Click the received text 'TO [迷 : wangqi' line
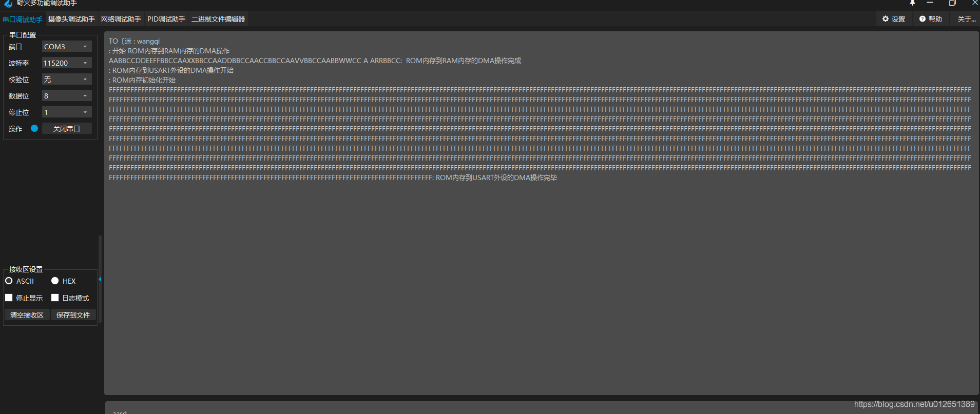The image size is (980, 414). coord(134,41)
